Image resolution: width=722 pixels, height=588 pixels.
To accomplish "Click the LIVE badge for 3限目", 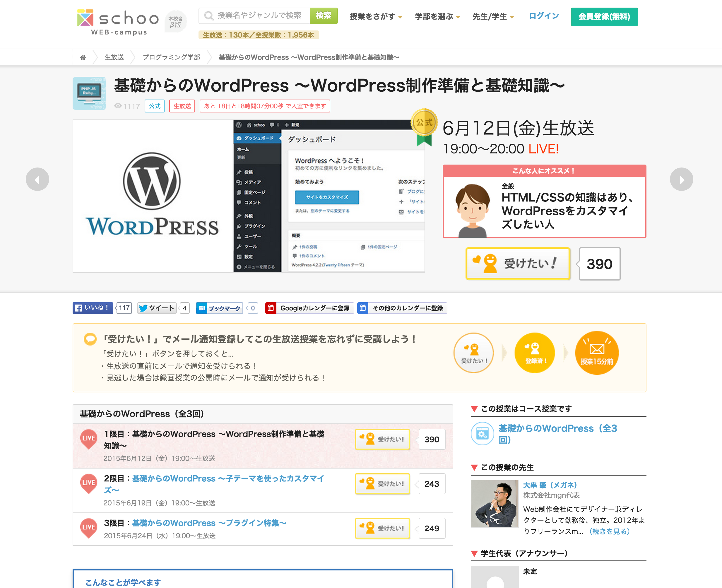I will click(x=89, y=528).
